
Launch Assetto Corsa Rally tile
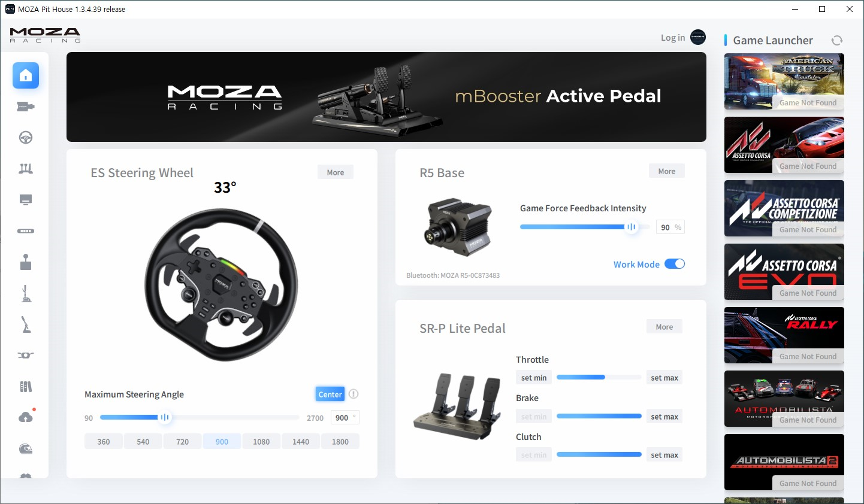[784, 335]
